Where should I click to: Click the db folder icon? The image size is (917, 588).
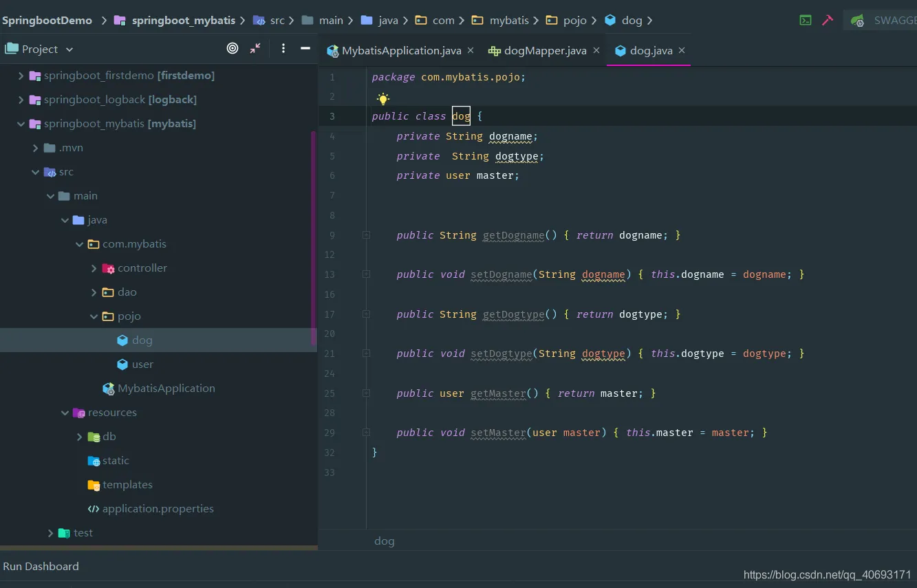coord(94,437)
